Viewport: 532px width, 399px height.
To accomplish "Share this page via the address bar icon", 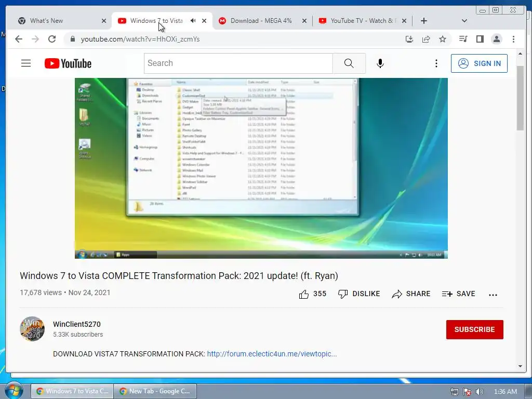I will click(x=426, y=39).
